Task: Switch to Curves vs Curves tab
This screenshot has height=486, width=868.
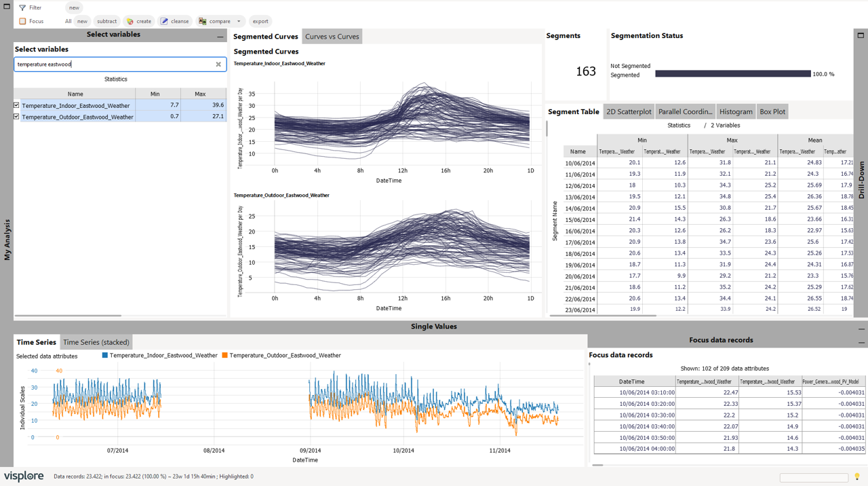Action: [332, 37]
